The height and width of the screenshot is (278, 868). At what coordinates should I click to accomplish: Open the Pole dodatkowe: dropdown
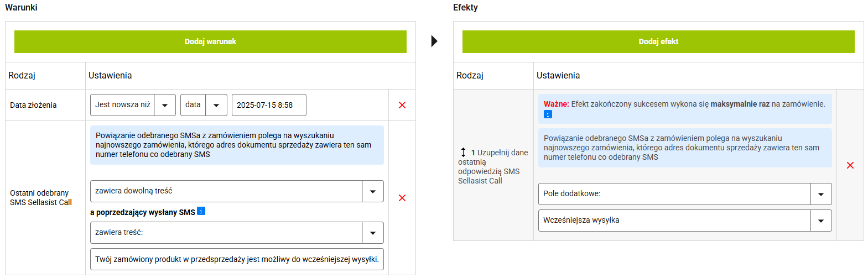(685, 194)
